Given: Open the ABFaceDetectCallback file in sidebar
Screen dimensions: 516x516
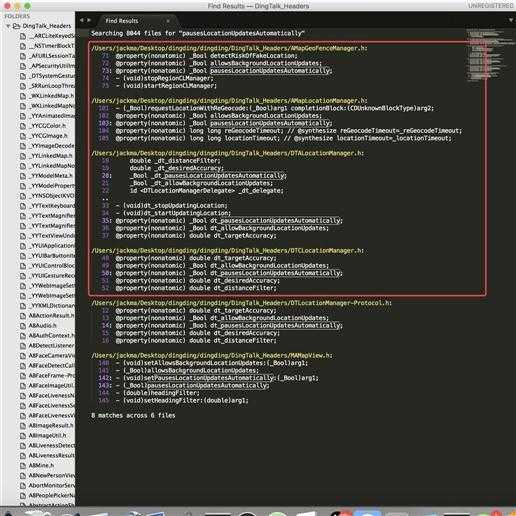Looking at the screenshot, I should click(x=52, y=366).
